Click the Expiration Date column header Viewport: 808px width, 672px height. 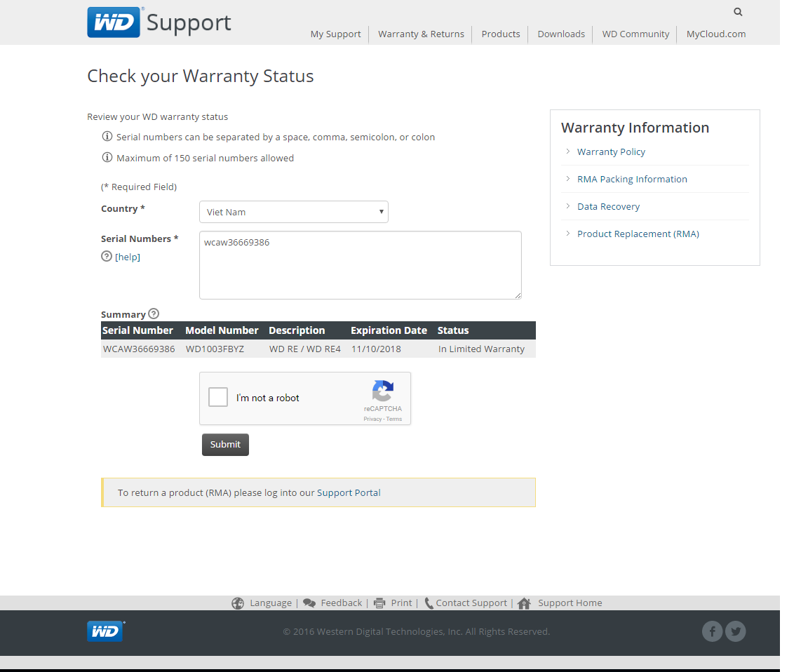pos(389,330)
